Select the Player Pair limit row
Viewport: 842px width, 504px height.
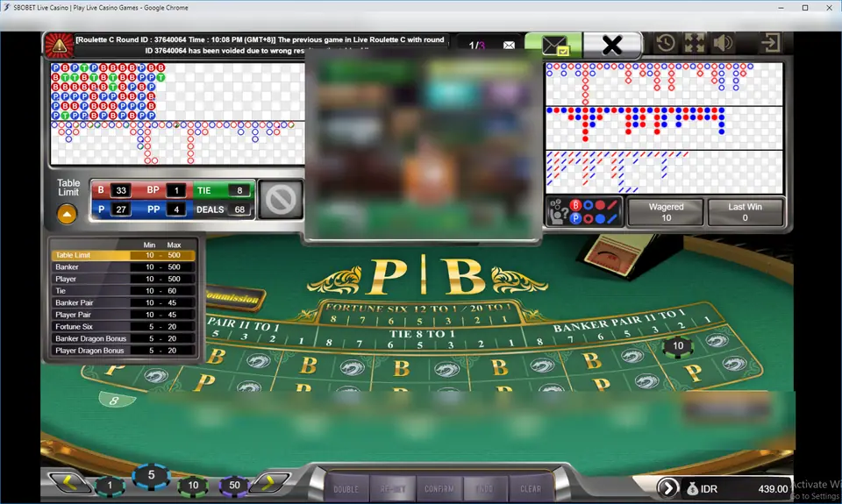[124, 315]
